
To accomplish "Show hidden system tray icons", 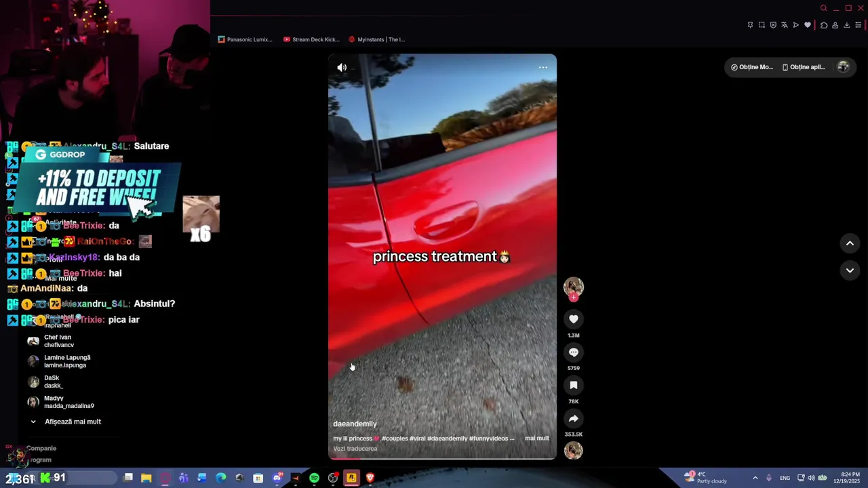I will coord(755,478).
